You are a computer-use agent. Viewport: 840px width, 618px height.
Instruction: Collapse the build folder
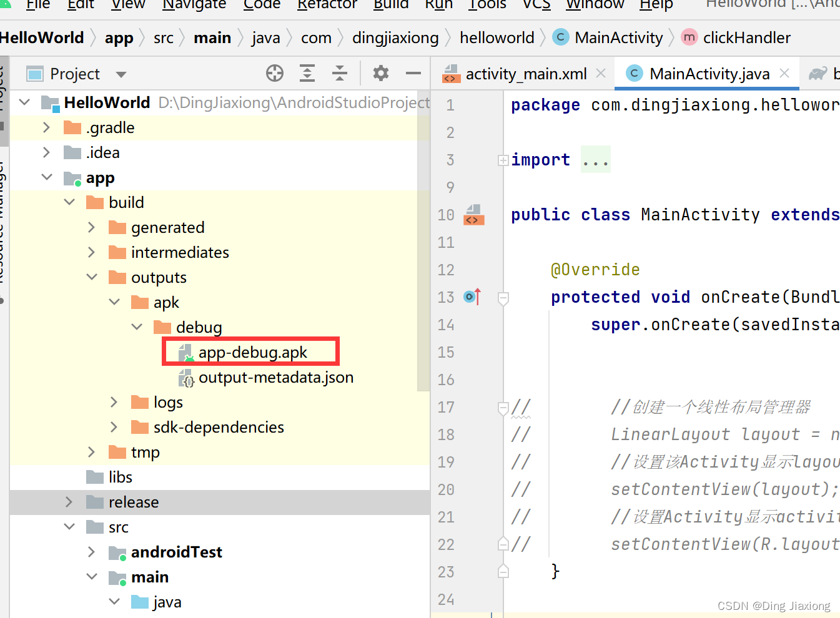point(69,202)
